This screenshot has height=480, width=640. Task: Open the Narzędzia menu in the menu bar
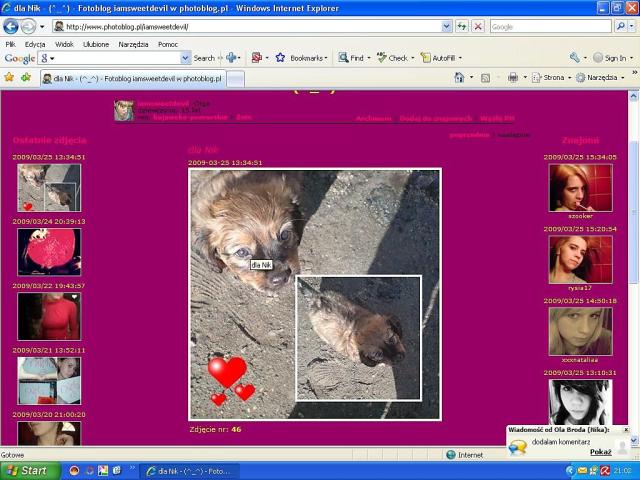(x=133, y=44)
